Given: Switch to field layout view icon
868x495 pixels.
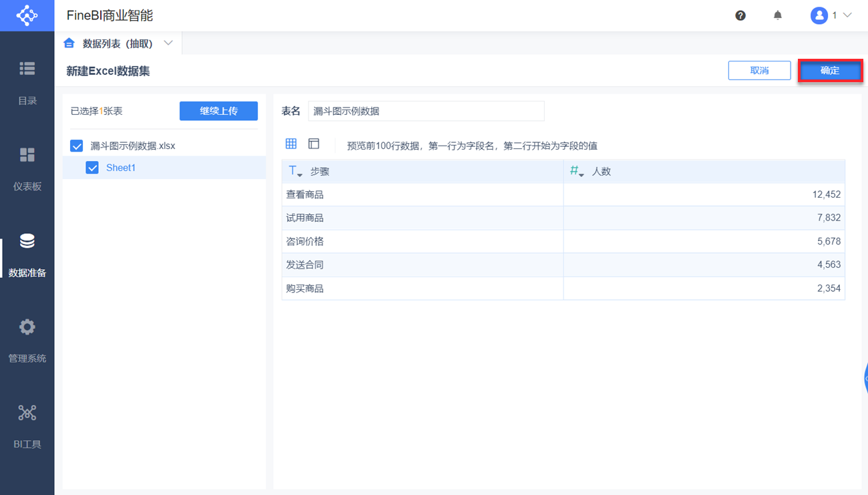Looking at the screenshot, I should [x=314, y=144].
